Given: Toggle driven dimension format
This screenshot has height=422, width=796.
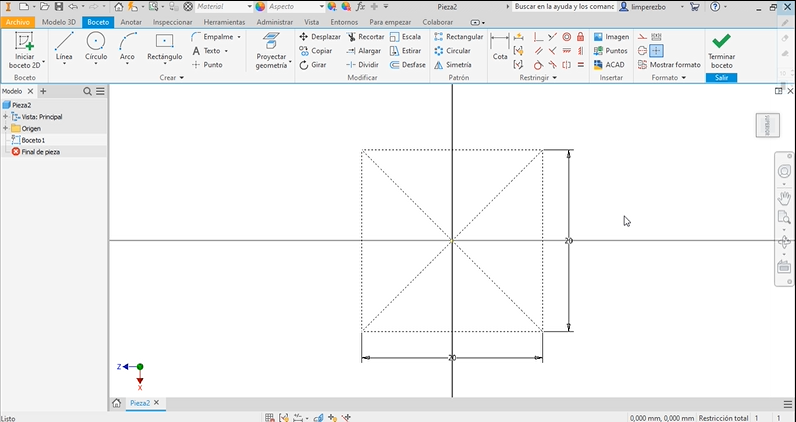Looking at the screenshot, I should (x=656, y=37).
